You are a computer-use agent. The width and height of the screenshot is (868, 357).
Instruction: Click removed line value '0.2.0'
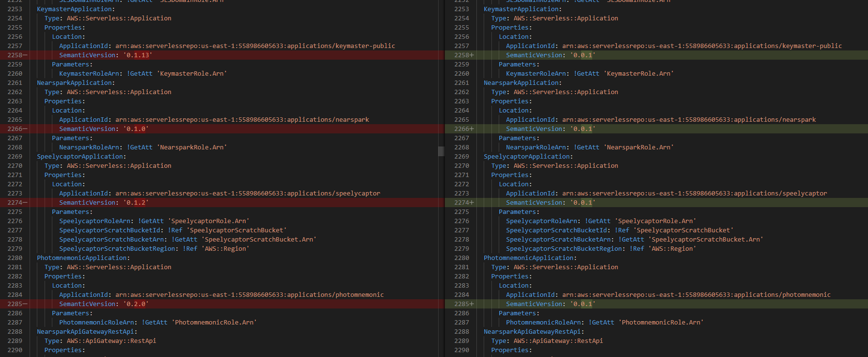point(136,304)
